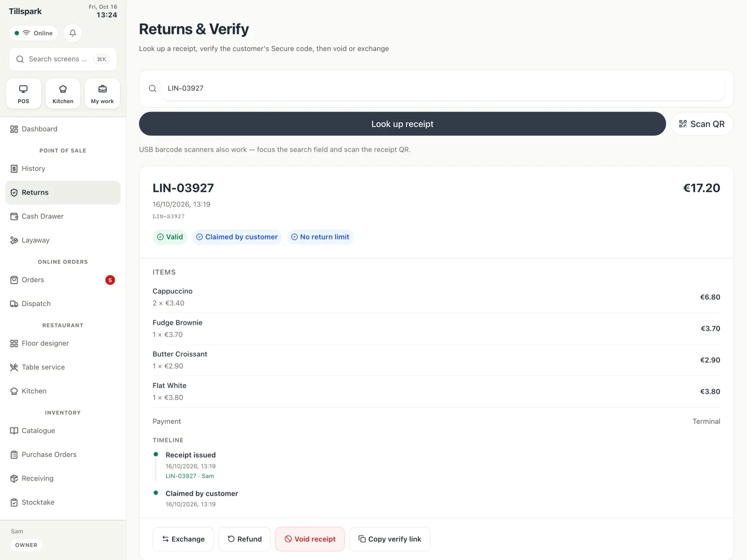This screenshot has height=560, width=747.
Task: Focus the Search screens field
Action: (63, 59)
